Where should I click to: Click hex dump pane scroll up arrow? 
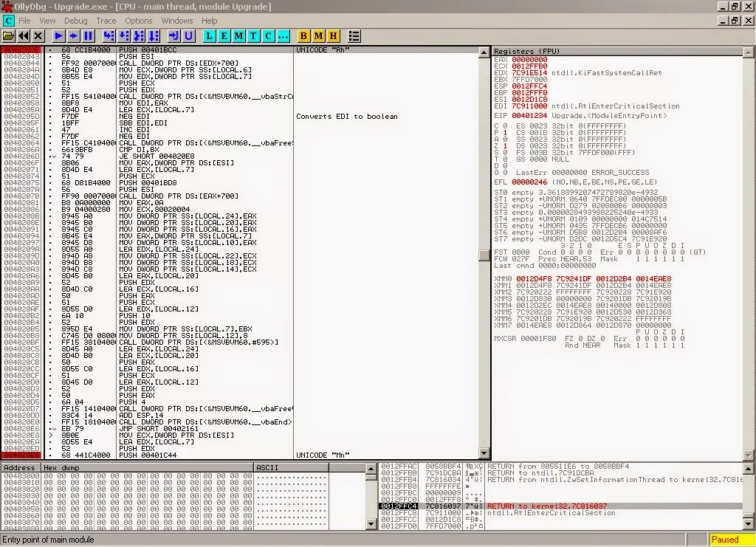[x=371, y=469]
